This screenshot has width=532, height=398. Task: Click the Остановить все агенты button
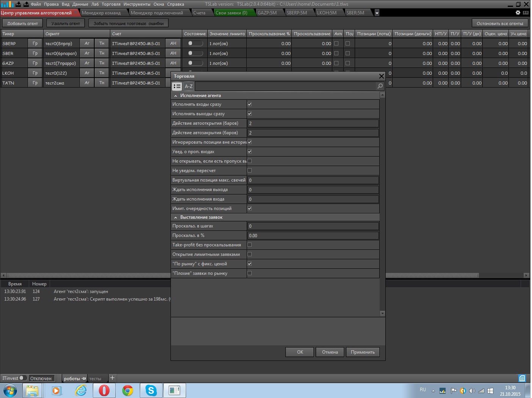[500, 23]
